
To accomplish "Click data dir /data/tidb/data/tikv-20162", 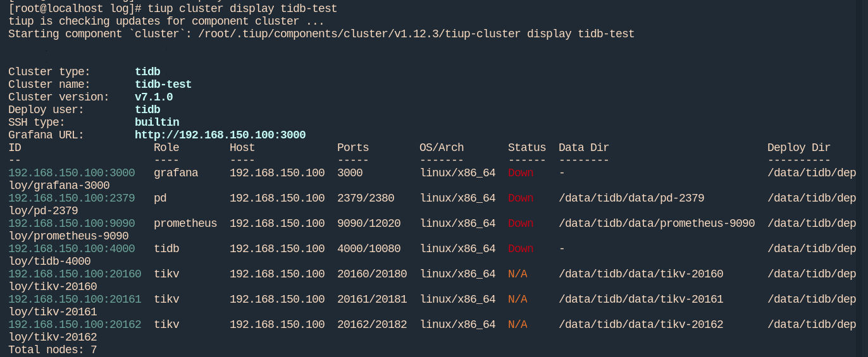I will coord(641,324).
